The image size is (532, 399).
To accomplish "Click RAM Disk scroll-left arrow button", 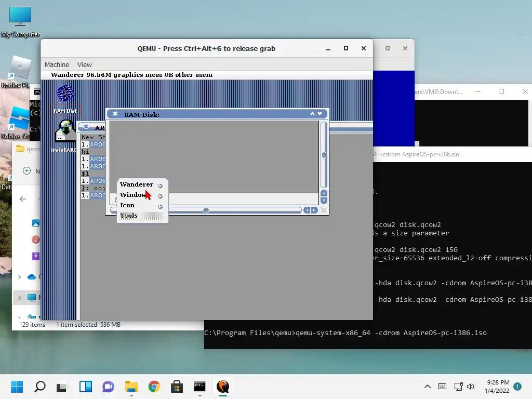I will [x=307, y=210].
